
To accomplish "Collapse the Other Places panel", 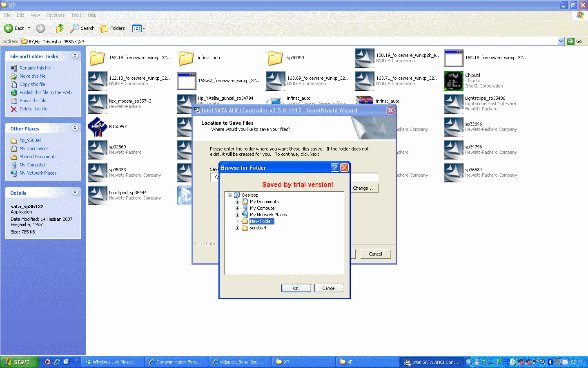I will click(75, 128).
